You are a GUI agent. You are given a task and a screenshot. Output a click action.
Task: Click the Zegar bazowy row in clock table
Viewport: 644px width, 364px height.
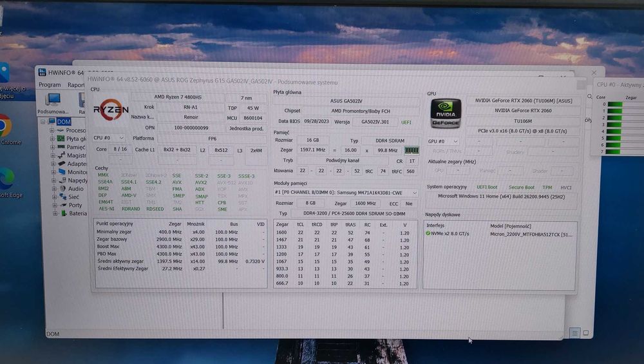[x=180, y=239]
